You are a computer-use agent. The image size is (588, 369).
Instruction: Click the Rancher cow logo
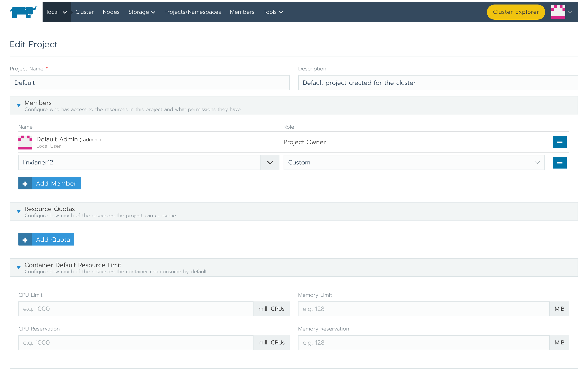[23, 12]
